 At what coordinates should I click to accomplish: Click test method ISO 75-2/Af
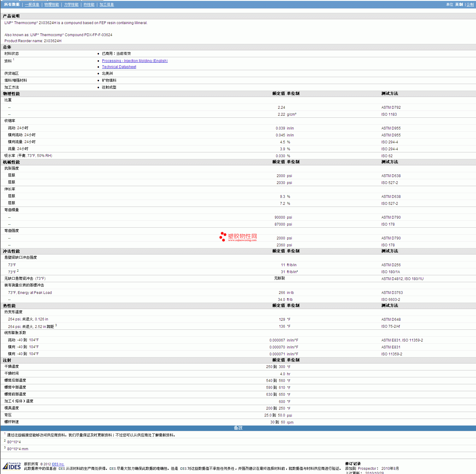pyautogui.click(x=390, y=326)
